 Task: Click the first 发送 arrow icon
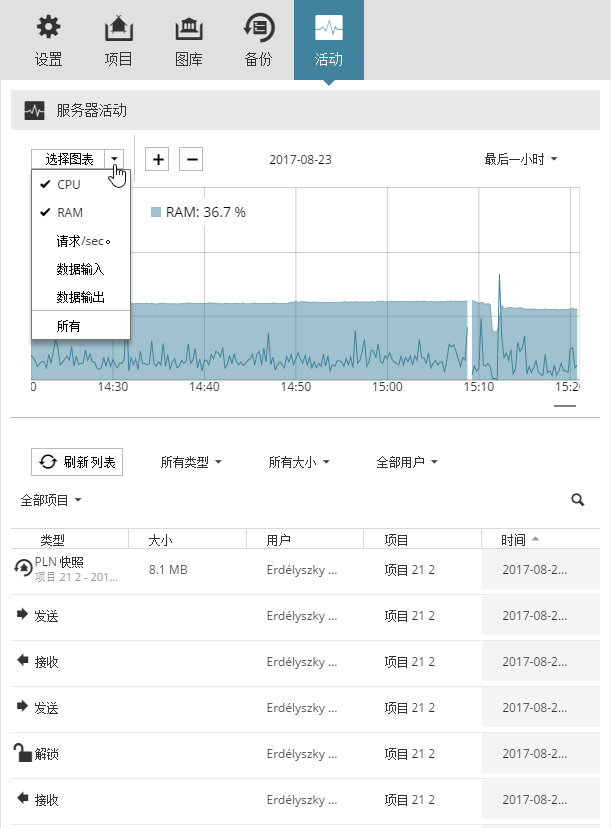click(x=22, y=614)
